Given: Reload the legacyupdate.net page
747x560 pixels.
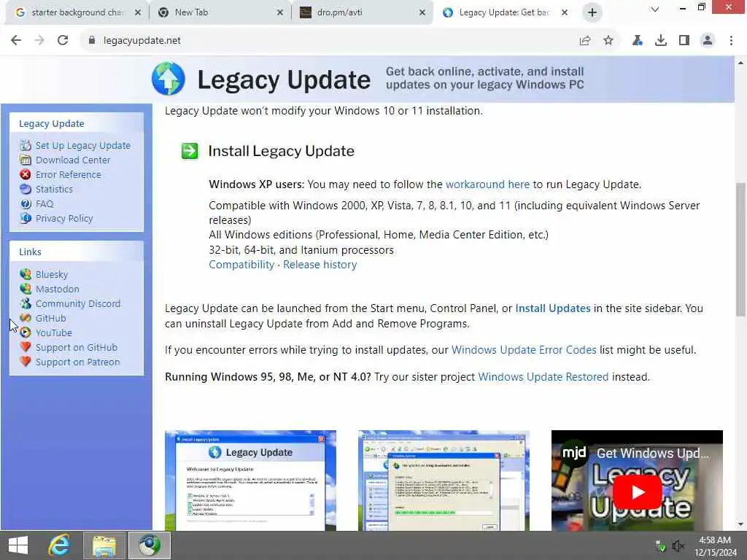Looking at the screenshot, I should pyautogui.click(x=63, y=41).
